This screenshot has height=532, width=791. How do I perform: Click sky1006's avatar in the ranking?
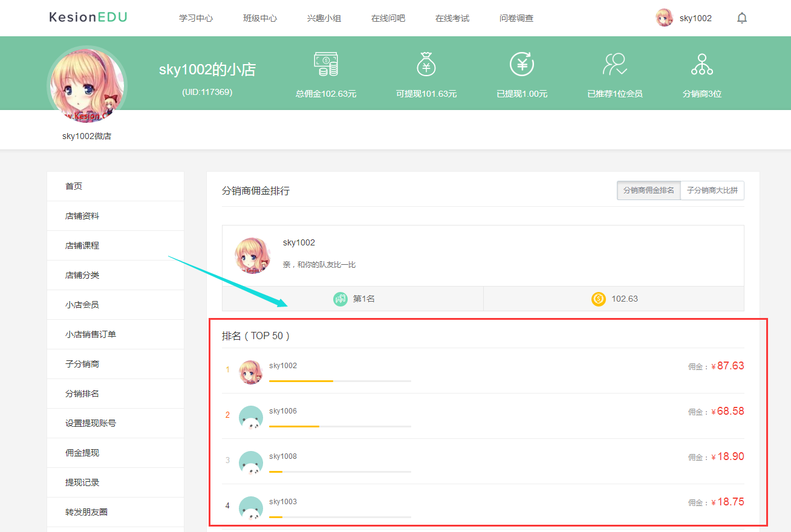[251, 417]
